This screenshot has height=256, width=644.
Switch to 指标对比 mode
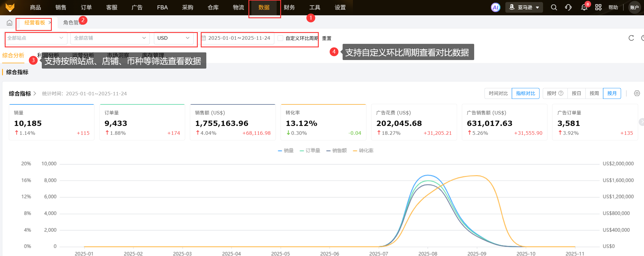tap(526, 93)
